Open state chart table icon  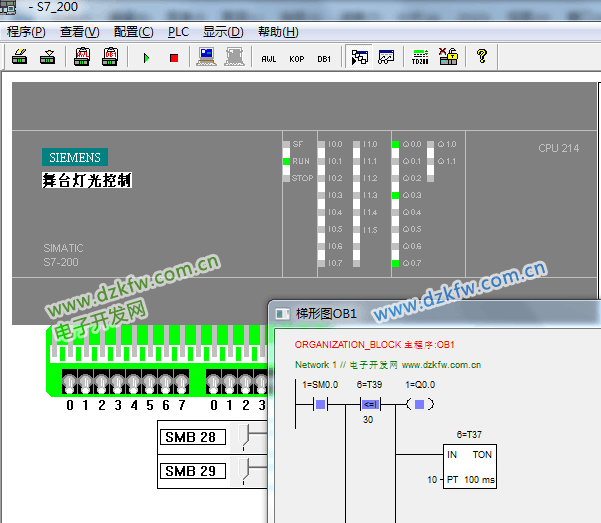pos(386,57)
